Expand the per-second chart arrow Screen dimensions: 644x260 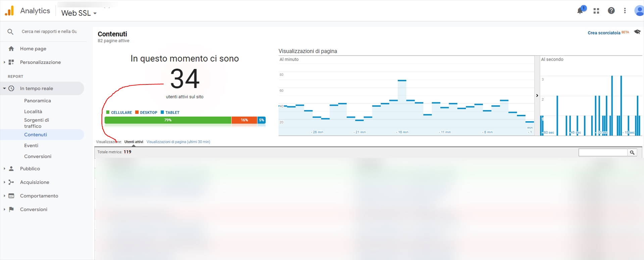(x=537, y=95)
